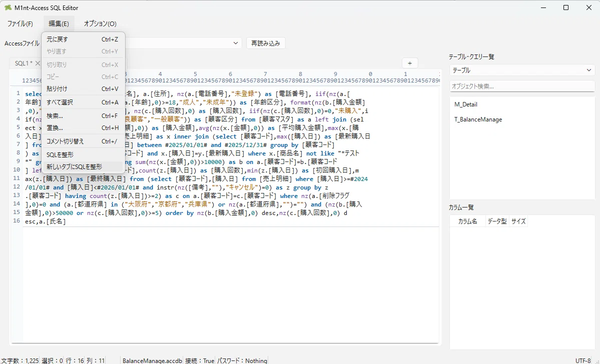Switch to the SQL1 tab
The image size is (600, 364).
(x=24, y=63)
